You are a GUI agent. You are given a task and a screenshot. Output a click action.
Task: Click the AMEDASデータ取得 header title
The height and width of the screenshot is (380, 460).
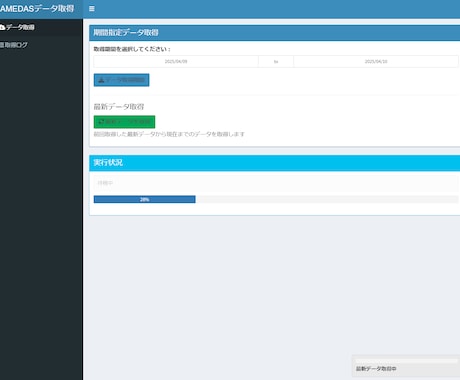(37, 9)
